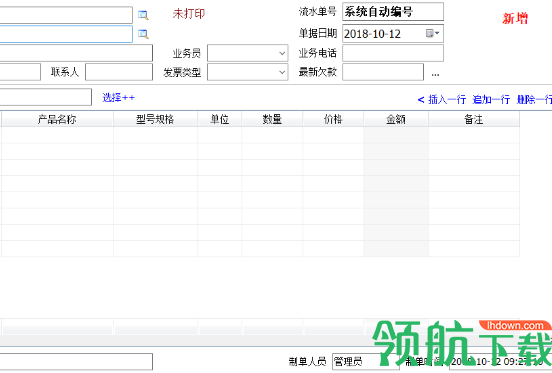The image size is (552, 373).
Task: Click the 流水单号 label
Action: [x=318, y=12]
